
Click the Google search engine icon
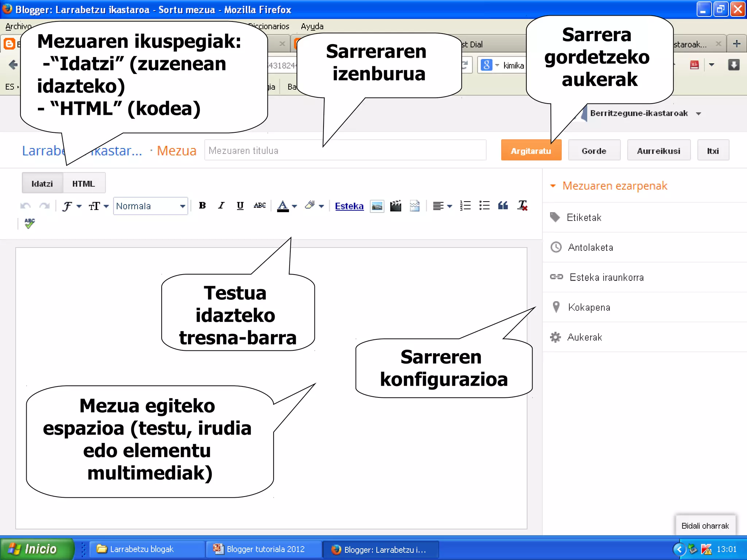click(x=486, y=65)
